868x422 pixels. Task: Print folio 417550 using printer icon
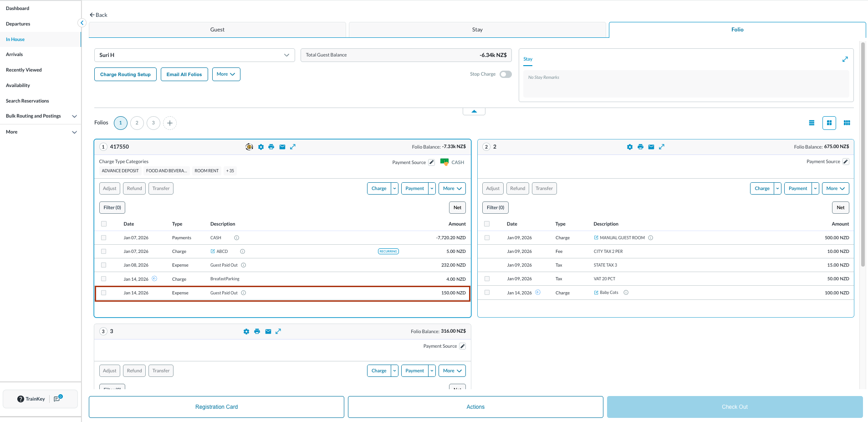pos(271,147)
